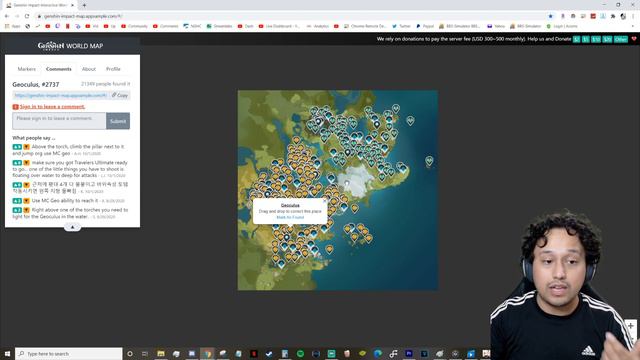This screenshot has width=640, height=360.
Task: Collapse the sidebar panel with the up arrow
Action: point(72,227)
